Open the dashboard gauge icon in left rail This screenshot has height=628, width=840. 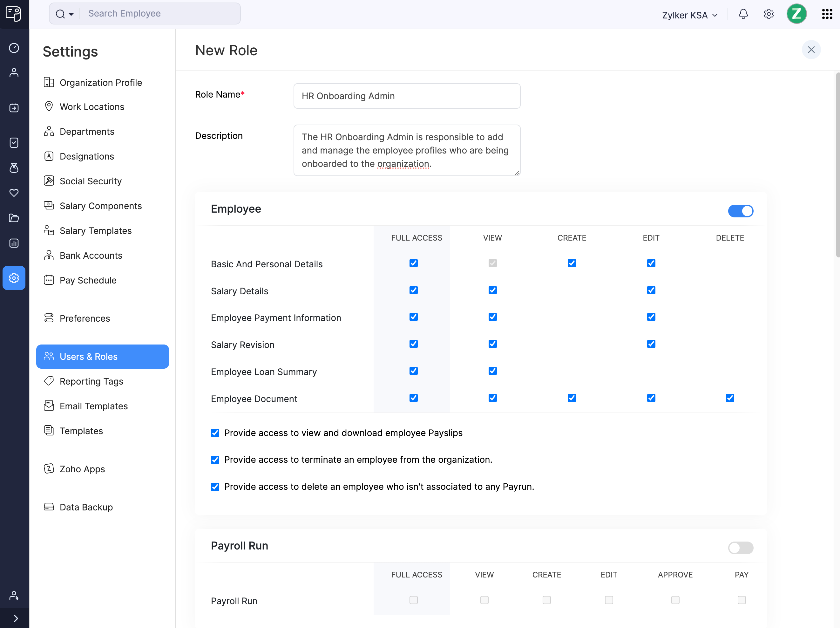click(x=14, y=48)
